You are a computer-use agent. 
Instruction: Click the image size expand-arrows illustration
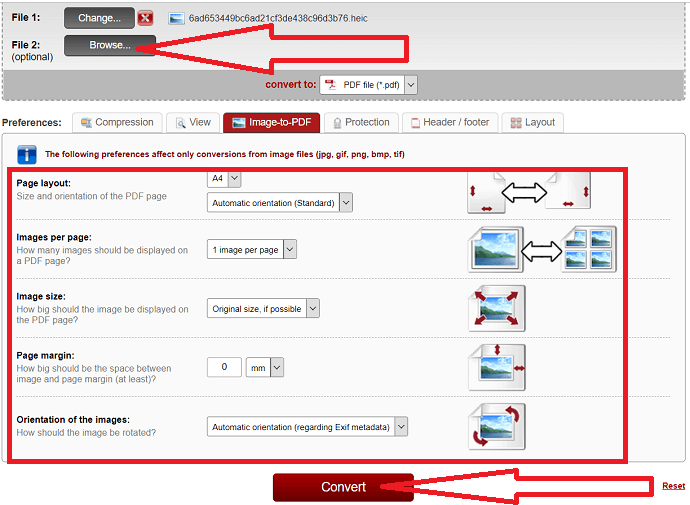[x=497, y=308]
